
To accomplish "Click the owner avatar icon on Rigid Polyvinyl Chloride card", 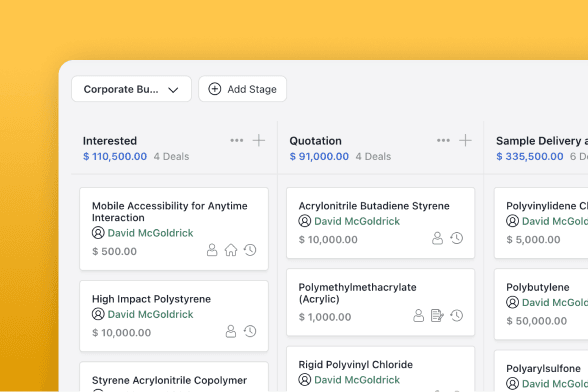I will click(305, 380).
